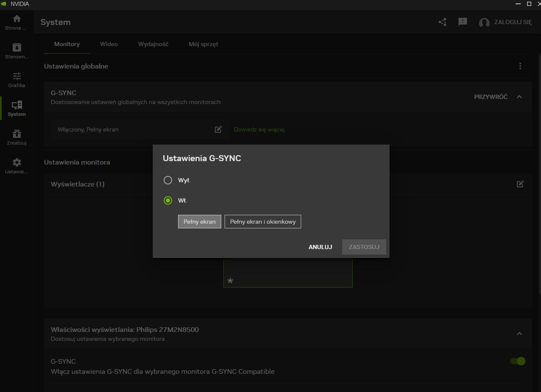Switch to the Wideo tab
Screen dimensions: 541x392
pos(109,44)
